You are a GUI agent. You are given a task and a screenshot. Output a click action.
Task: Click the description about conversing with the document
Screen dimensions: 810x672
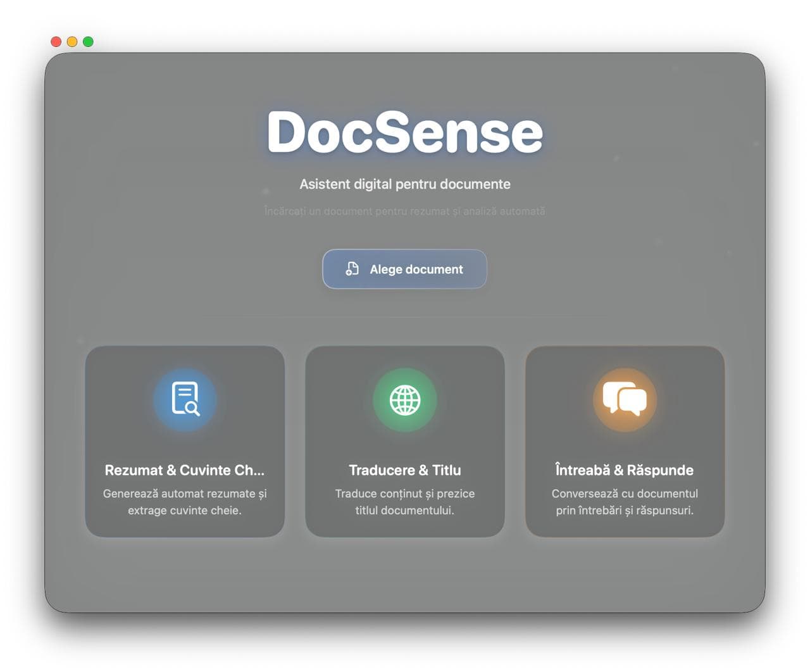(625, 502)
